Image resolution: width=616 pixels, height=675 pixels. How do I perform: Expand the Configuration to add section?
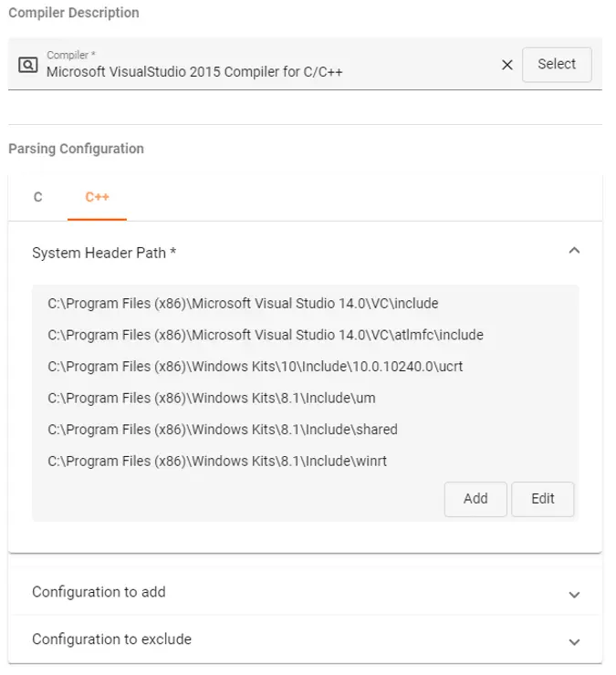click(574, 594)
